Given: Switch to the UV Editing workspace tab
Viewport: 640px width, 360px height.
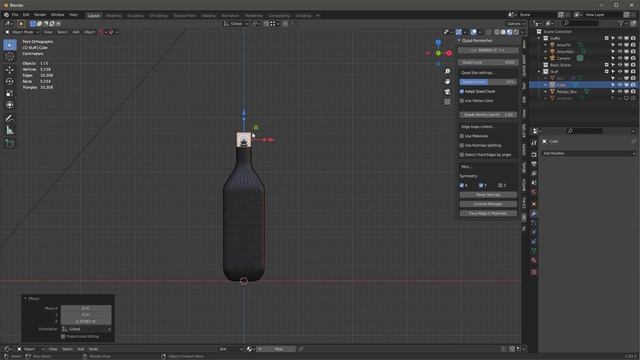Looking at the screenshot, I should (158, 16).
